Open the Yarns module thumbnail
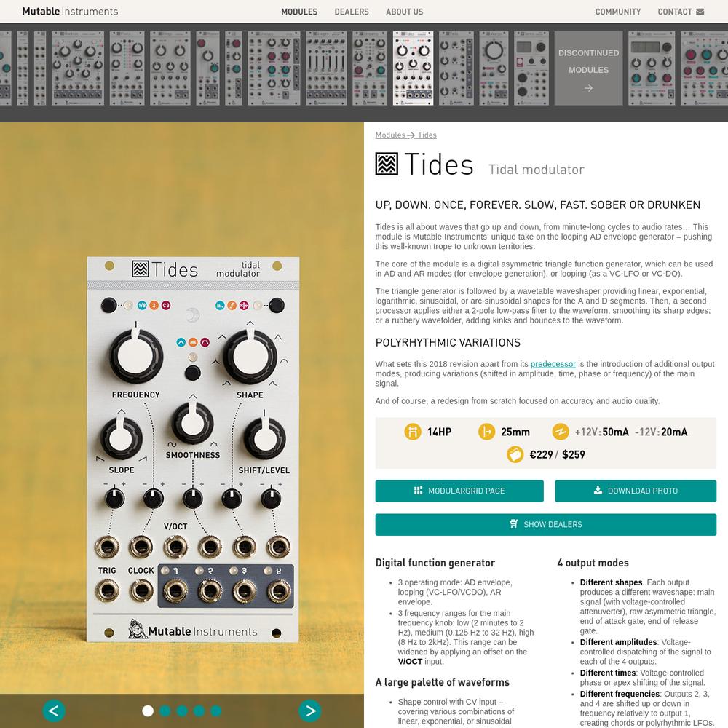The width and height of the screenshot is (728, 728). (531, 68)
